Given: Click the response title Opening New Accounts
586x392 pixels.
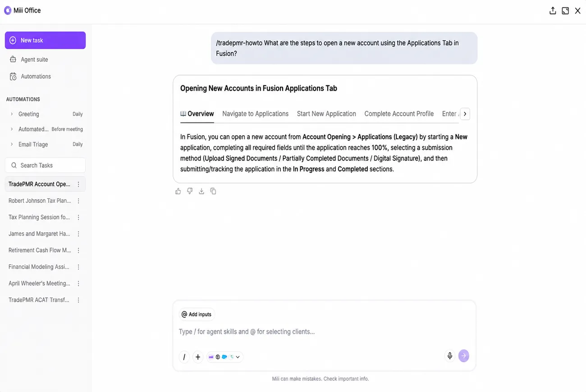Looking at the screenshot, I should (x=259, y=88).
